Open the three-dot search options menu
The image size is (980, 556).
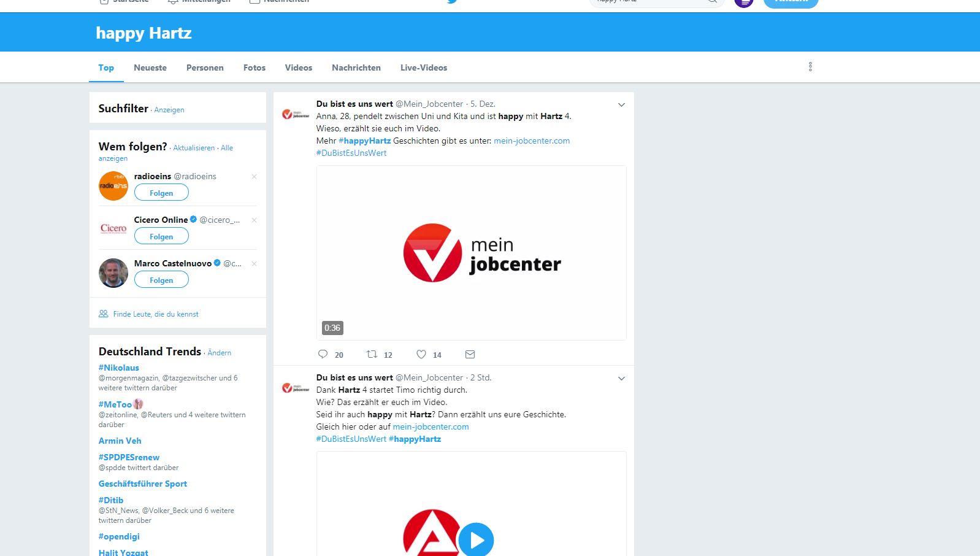coord(810,67)
